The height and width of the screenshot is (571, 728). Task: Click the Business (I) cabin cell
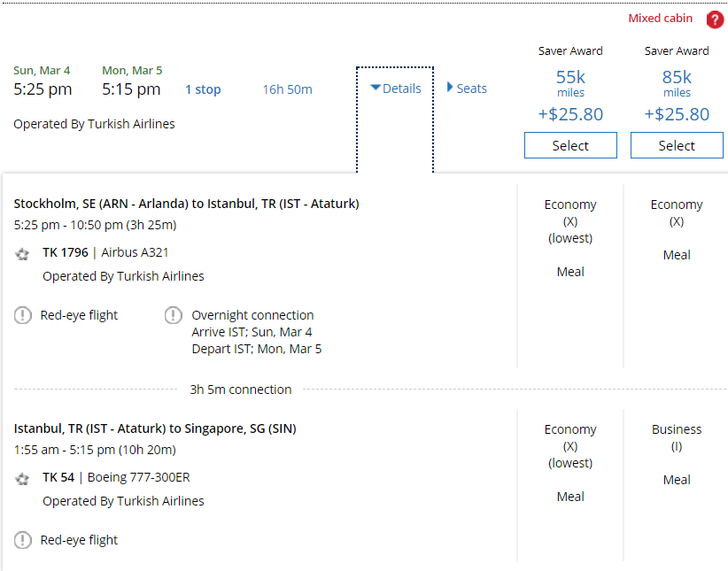677,437
